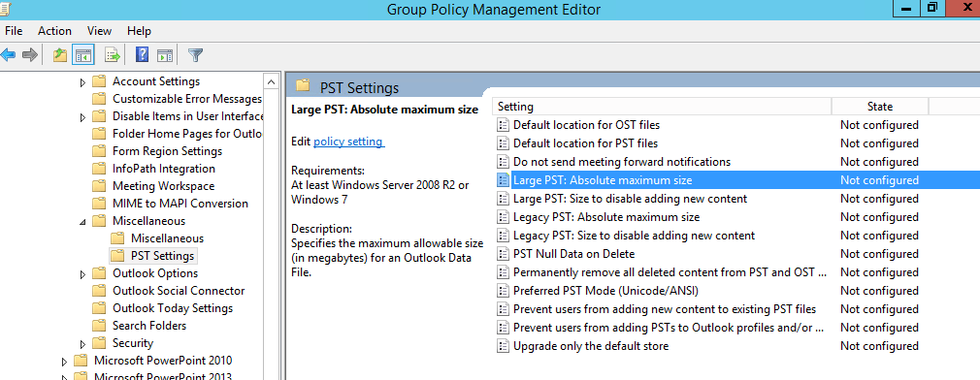This screenshot has width=980, height=380.
Task: Open the policy setting edit link
Action: [x=348, y=142]
